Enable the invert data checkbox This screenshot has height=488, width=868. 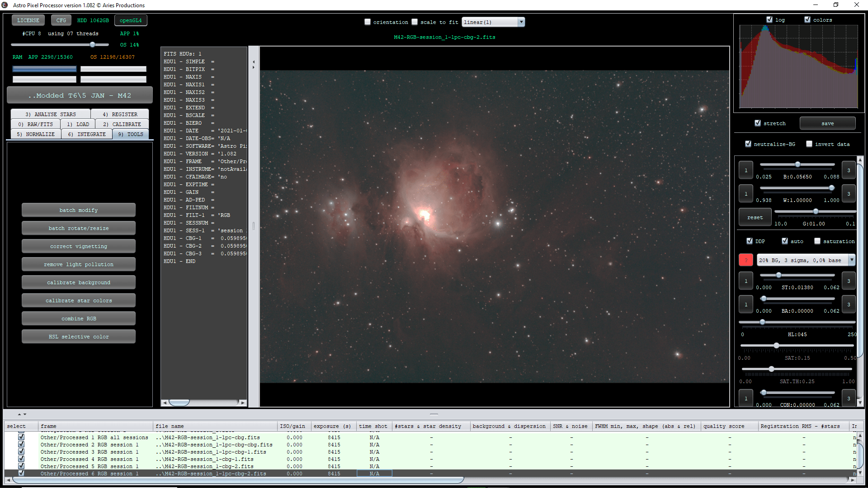pos(809,144)
